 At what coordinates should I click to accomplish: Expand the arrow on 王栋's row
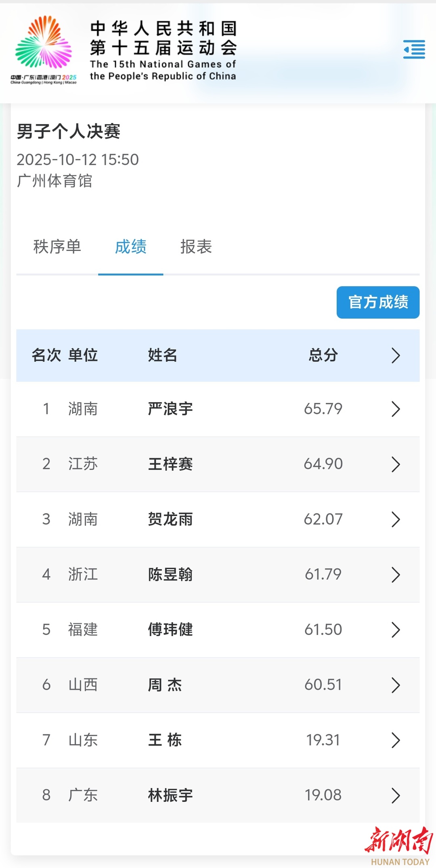(x=396, y=740)
